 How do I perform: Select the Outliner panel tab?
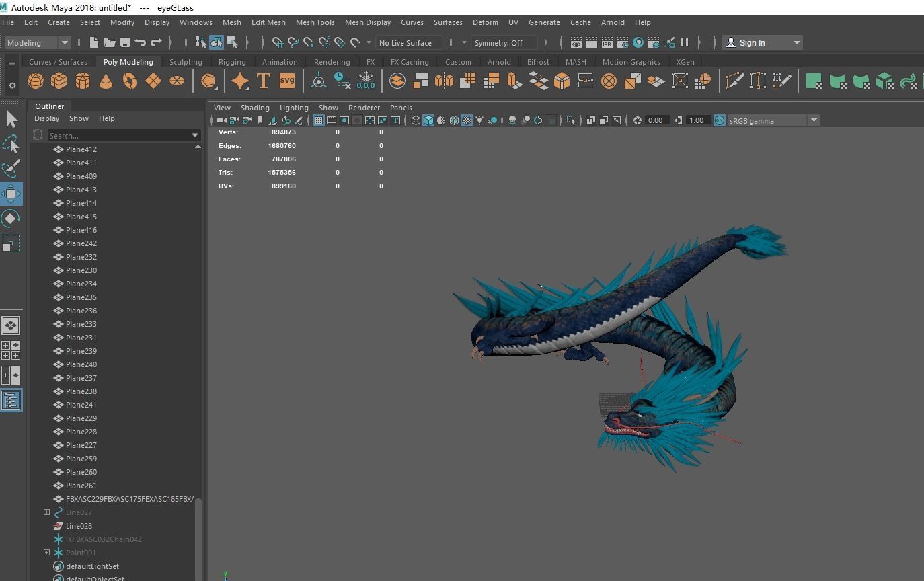[x=50, y=106]
